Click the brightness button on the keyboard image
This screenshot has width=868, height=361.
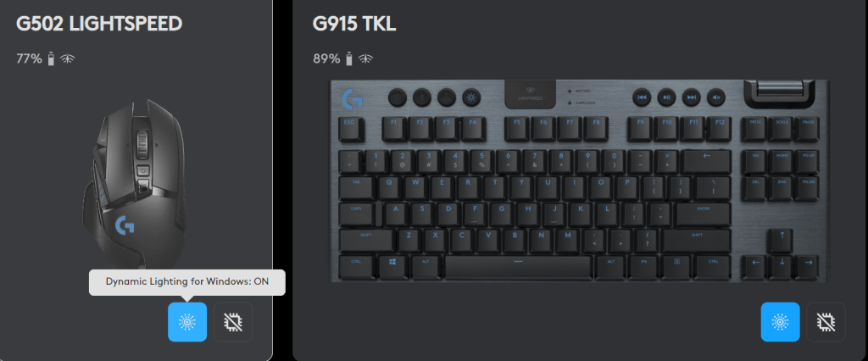pyautogui.click(x=471, y=97)
